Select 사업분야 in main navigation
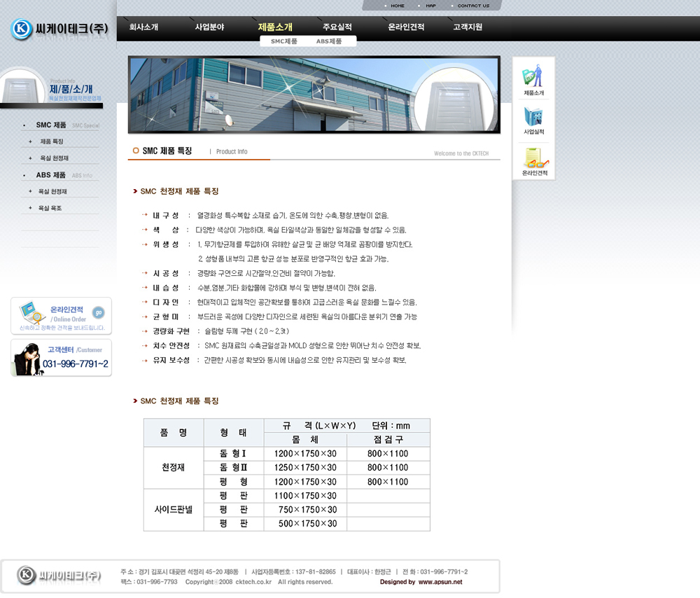The image size is (700, 598). [x=209, y=27]
